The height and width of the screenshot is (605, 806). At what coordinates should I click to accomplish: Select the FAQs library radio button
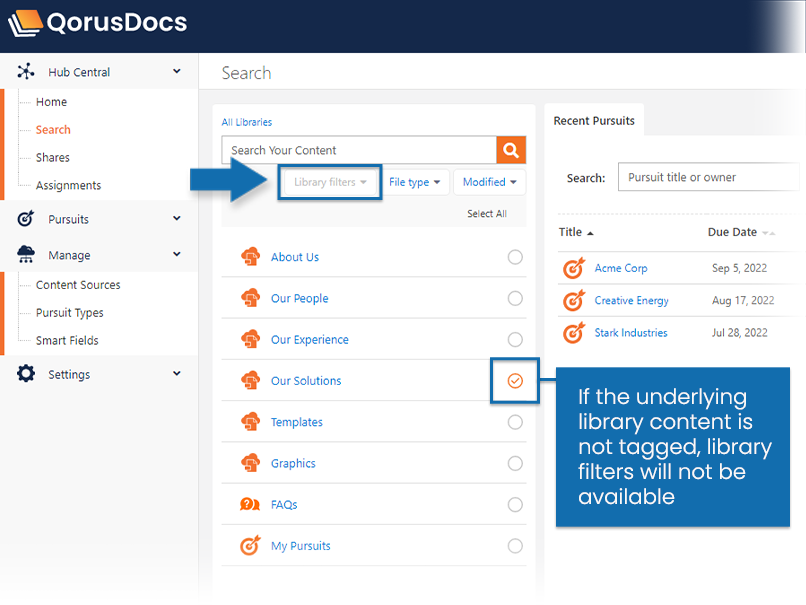[515, 504]
